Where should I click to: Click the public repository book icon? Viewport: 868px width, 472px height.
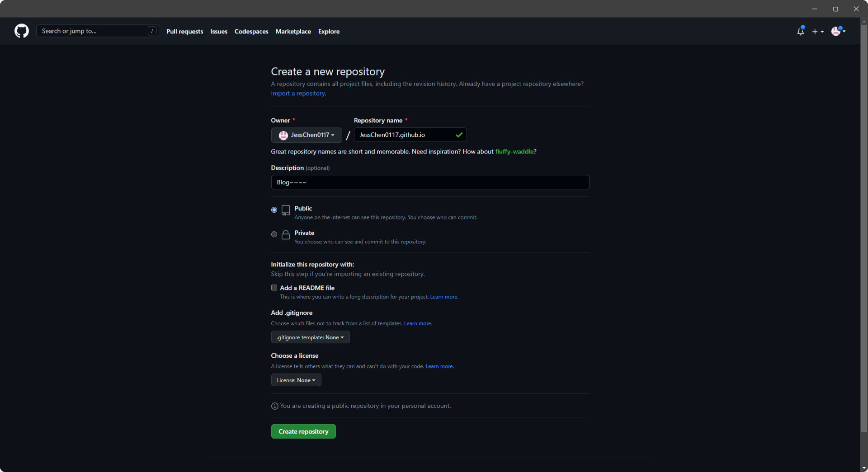click(x=286, y=210)
